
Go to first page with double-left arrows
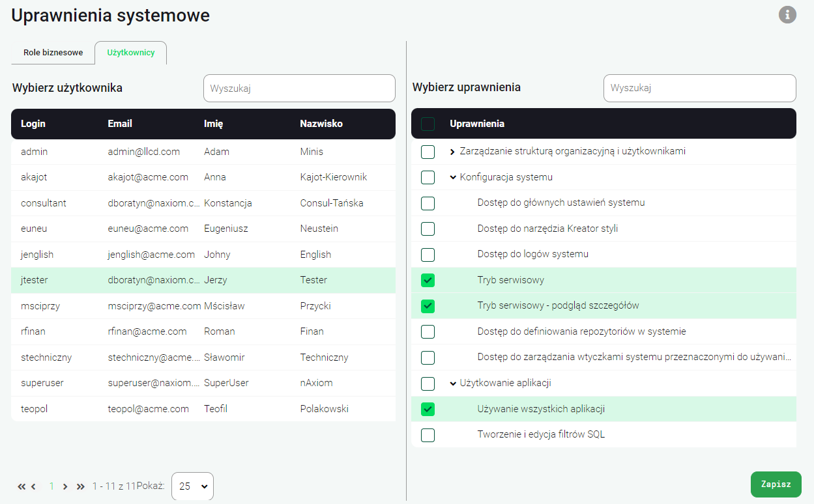(22, 486)
